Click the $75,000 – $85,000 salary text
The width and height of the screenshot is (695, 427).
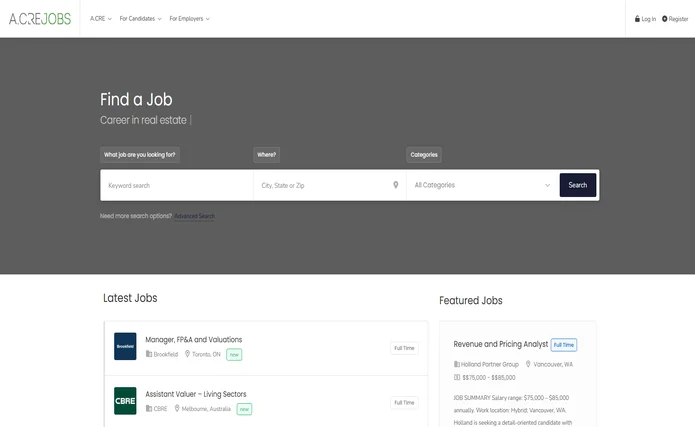(489, 378)
